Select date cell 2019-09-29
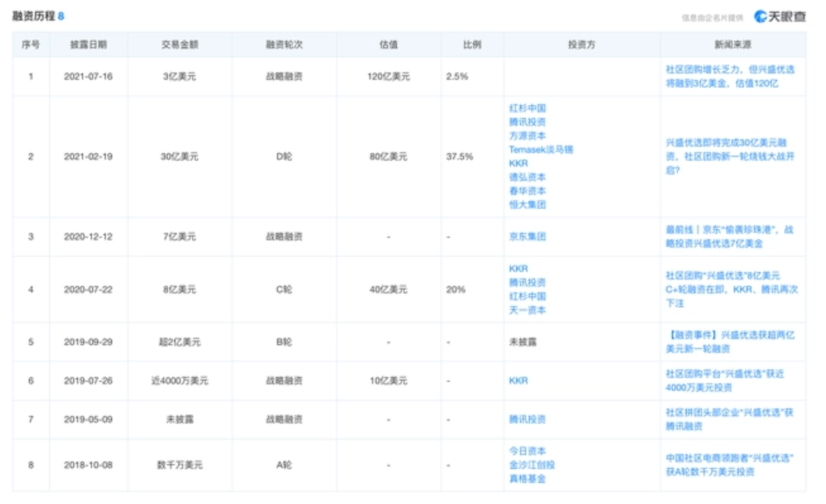Viewport: 826px width, 504px height. click(x=88, y=342)
